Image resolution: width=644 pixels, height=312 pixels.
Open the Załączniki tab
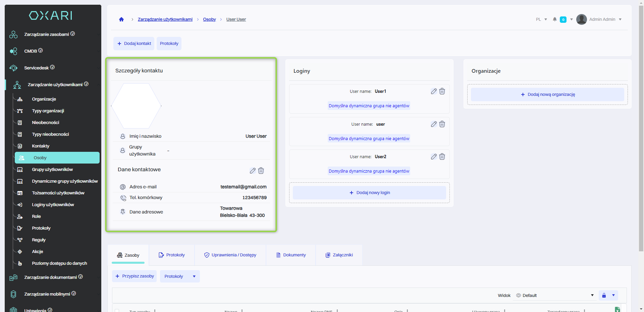pos(339,255)
